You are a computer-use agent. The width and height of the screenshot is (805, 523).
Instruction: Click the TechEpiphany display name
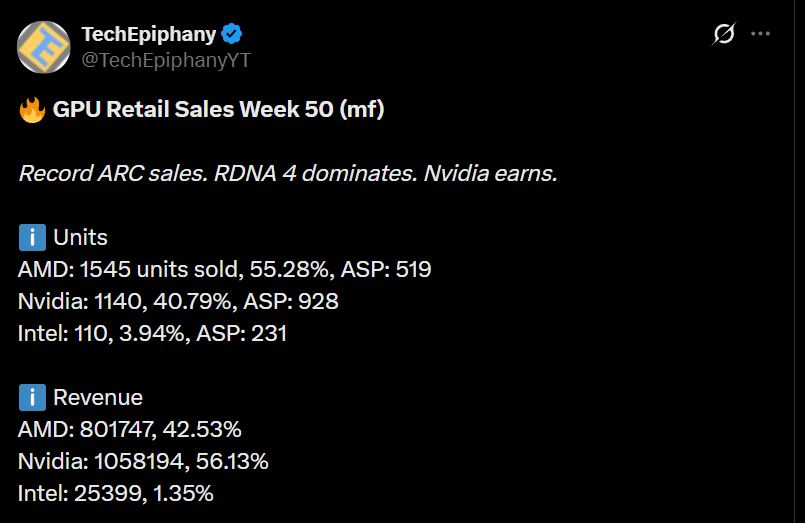[x=148, y=34]
